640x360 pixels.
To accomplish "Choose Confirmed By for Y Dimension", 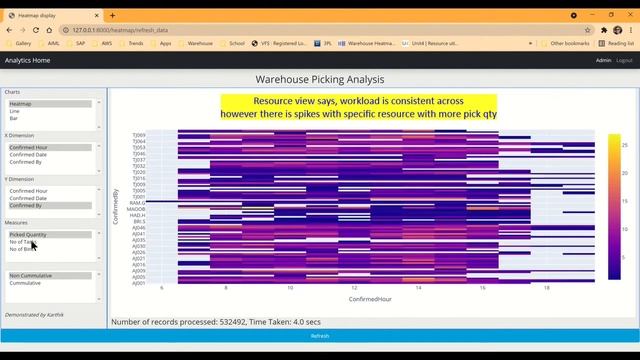I will coord(50,205).
